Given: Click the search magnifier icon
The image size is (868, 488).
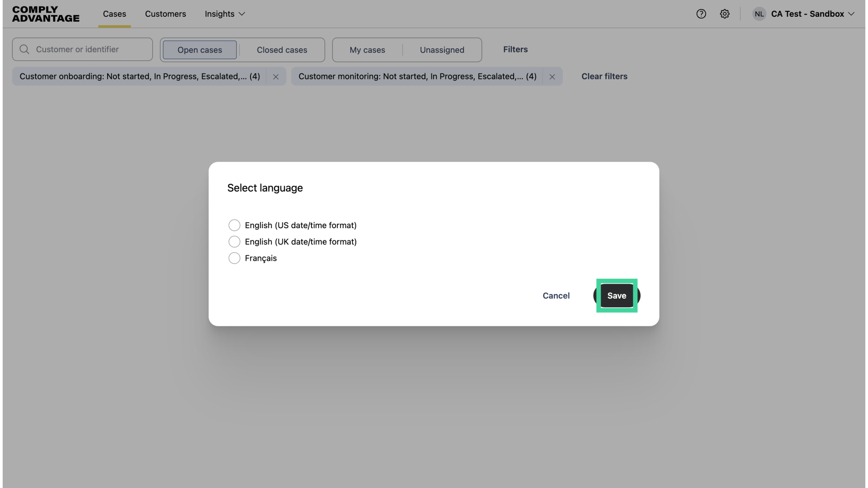Looking at the screenshot, I should pos(24,49).
